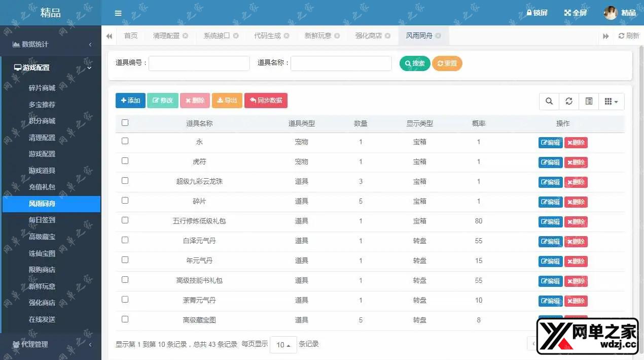The width and height of the screenshot is (644, 360).
Task: Toggle the table card view icon
Action: coord(589,101)
